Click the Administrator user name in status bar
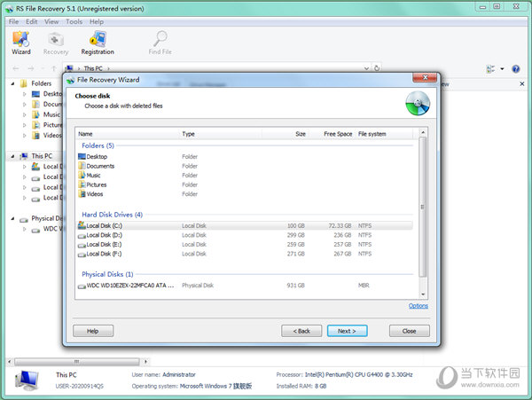Screen dimensions: 532x400 (179, 374)
